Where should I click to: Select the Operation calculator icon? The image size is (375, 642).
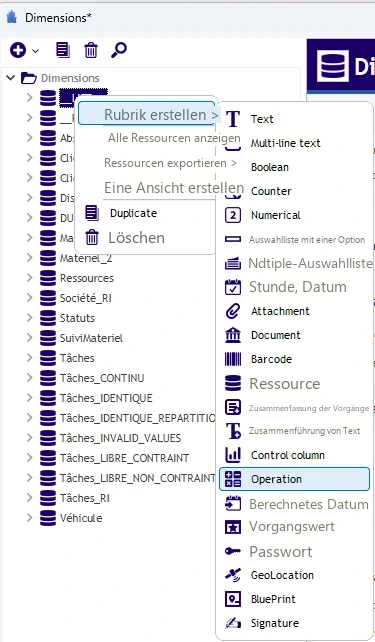click(x=233, y=479)
